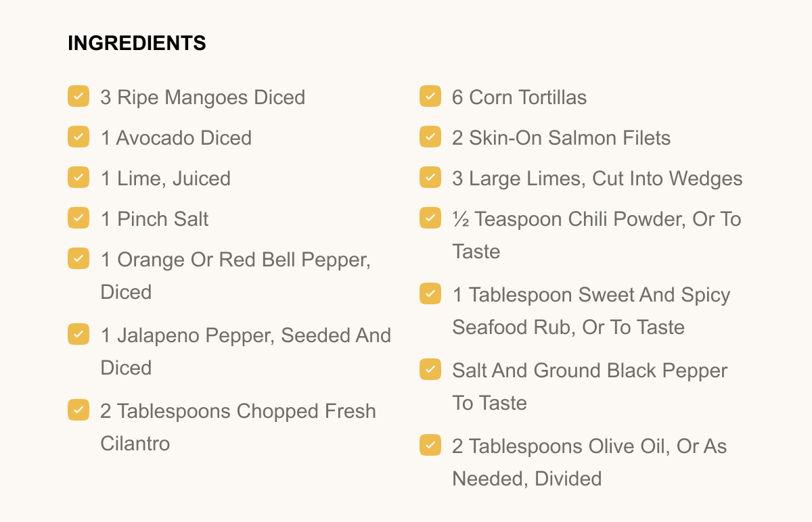
Task: Click the '3 Ripe Mangoes Diced' label
Action: [202, 97]
